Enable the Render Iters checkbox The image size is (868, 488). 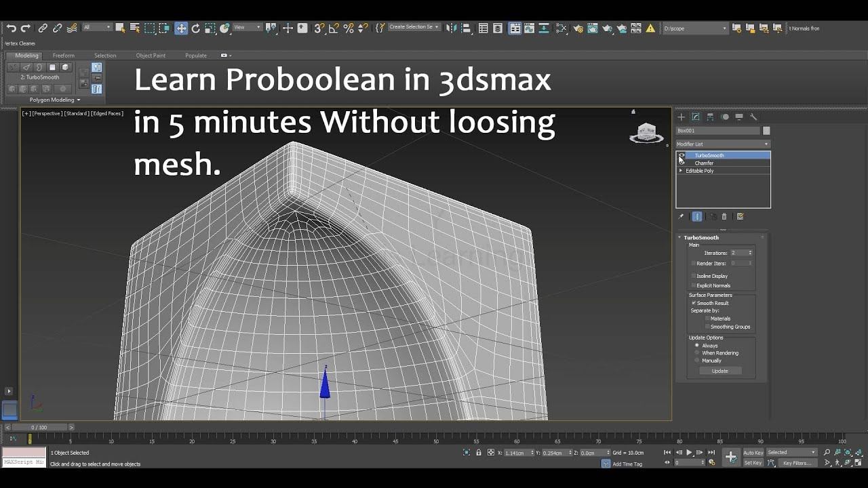coord(694,263)
